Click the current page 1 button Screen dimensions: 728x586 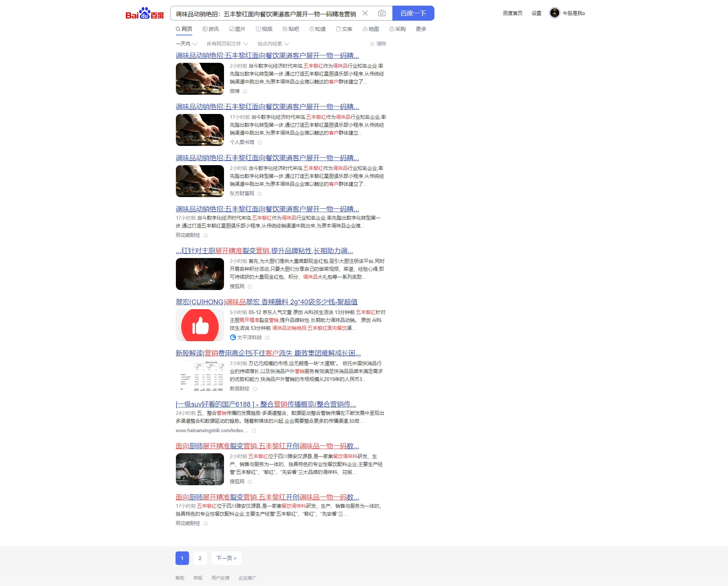point(182,558)
